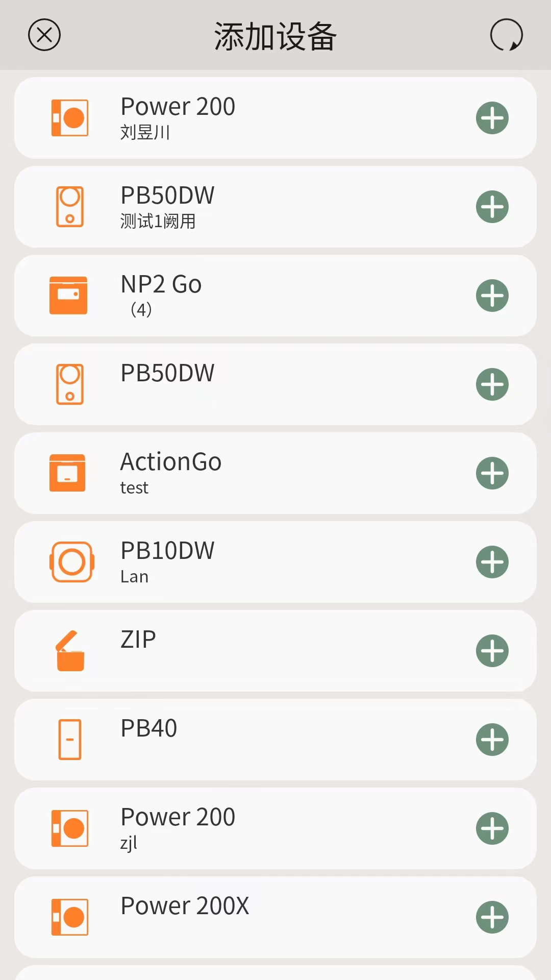Tap the ZIP device icon
551x980 pixels.
point(70,651)
